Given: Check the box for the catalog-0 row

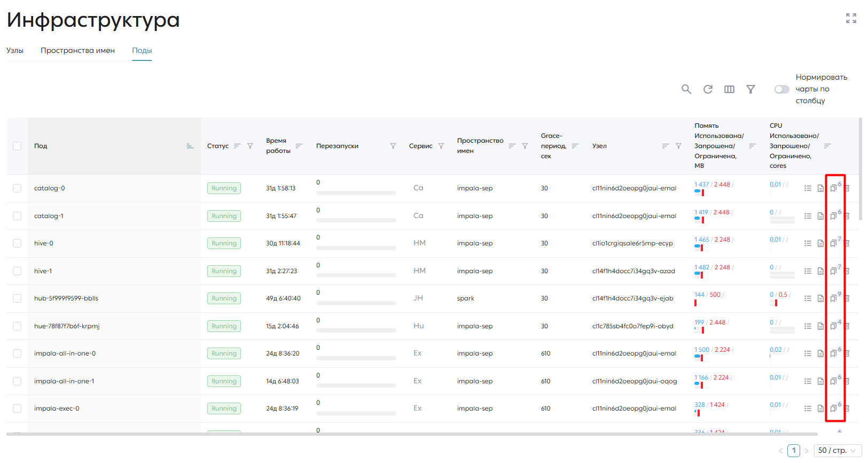Looking at the screenshot, I should click(x=17, y=188).
